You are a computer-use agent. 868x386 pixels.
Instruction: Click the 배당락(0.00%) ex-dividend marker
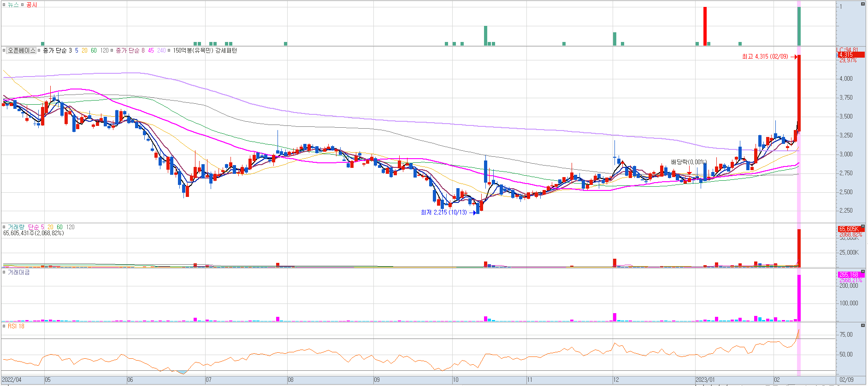click(x=689, y=162)
